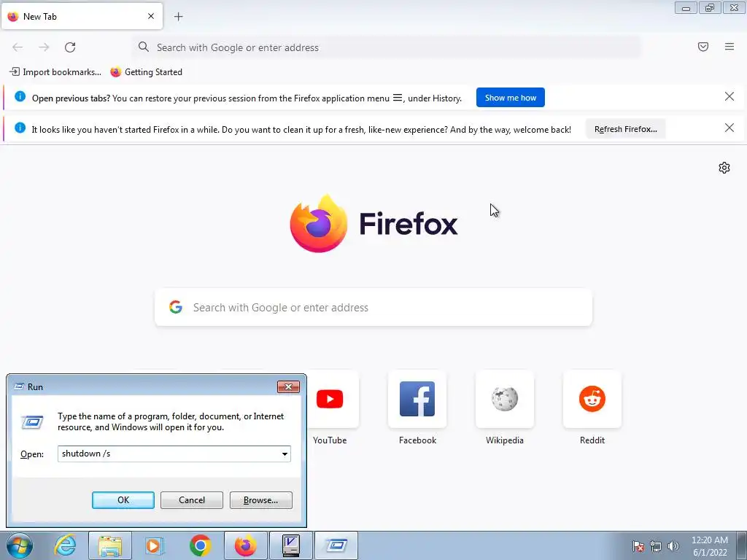Open a new tab with plus button

coord(178,17)
